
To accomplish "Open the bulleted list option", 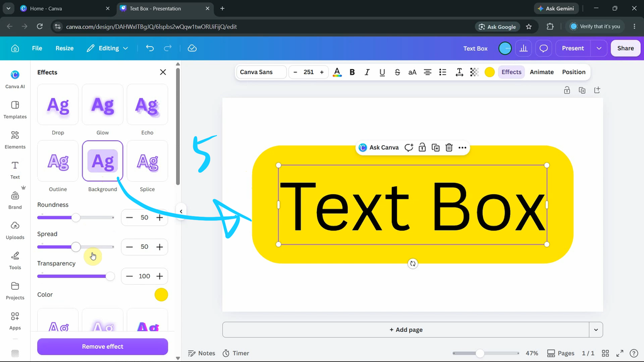I will pyautogui.click(x=443, y=72).
